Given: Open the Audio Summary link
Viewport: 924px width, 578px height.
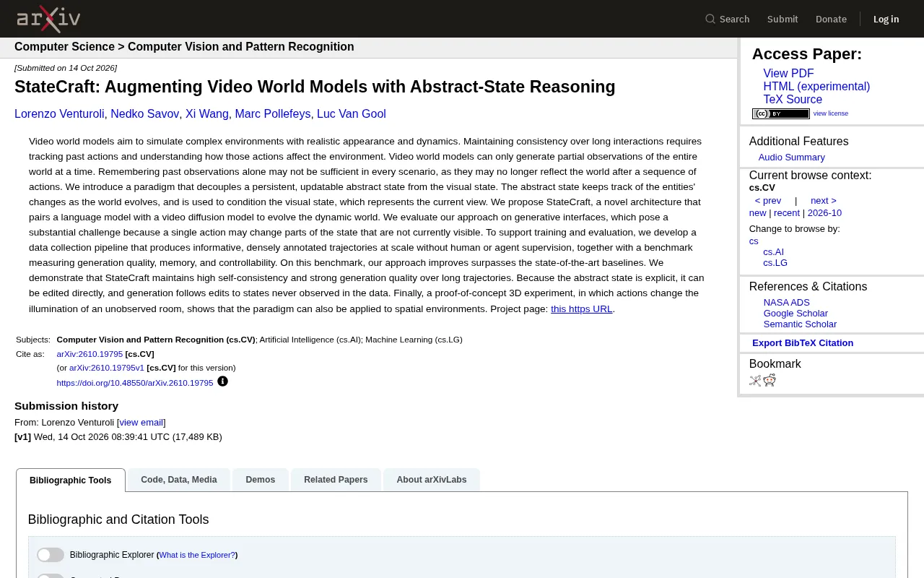Looking at the screenshot, I should (791, 158).
